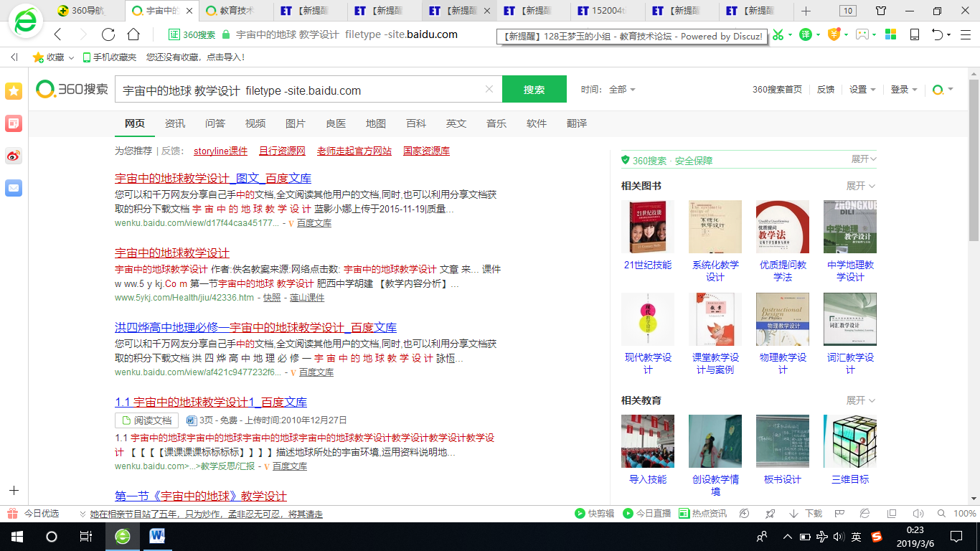The image size is (980, 551).
Task: Click the favorites star in left sidebar
Action: 14,91
